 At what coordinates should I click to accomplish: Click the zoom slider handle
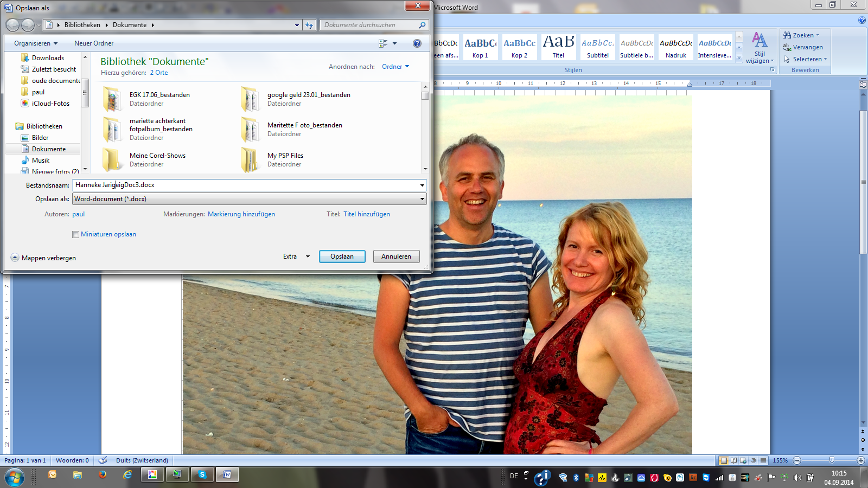pyautogui.click(x=832, y=460)
